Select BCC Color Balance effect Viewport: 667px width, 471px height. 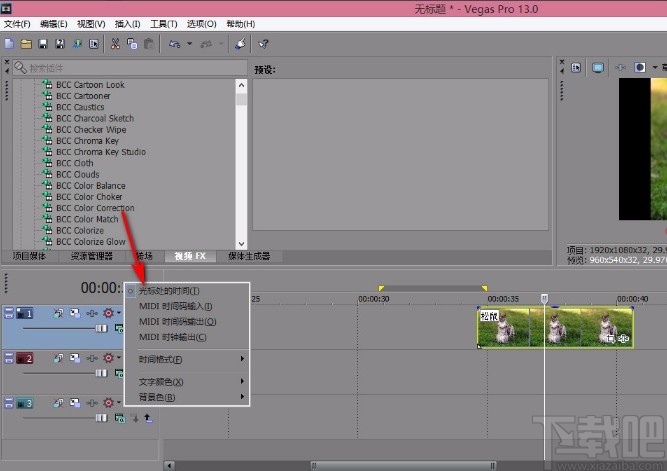[x=91, y=186]
